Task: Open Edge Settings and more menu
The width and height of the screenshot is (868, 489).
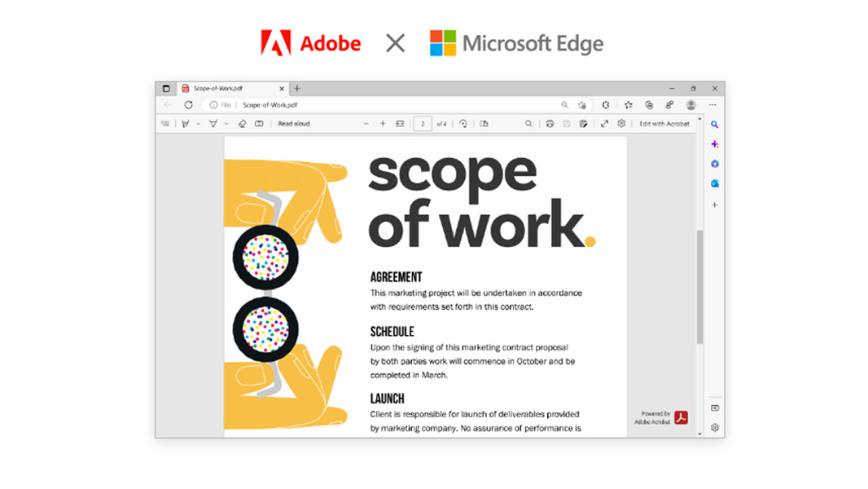Action: click(x=712, y=104)
